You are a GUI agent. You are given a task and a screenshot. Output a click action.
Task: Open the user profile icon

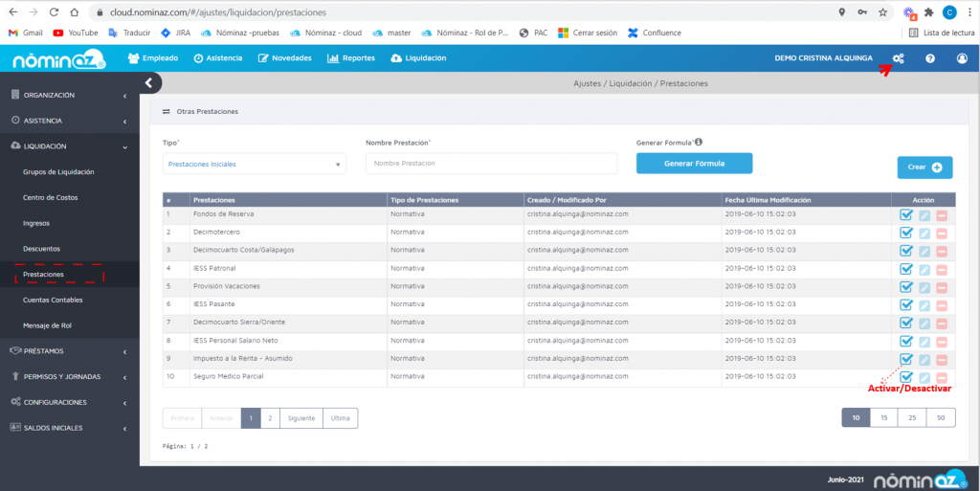pyautogui.click(x=962, y=58)
